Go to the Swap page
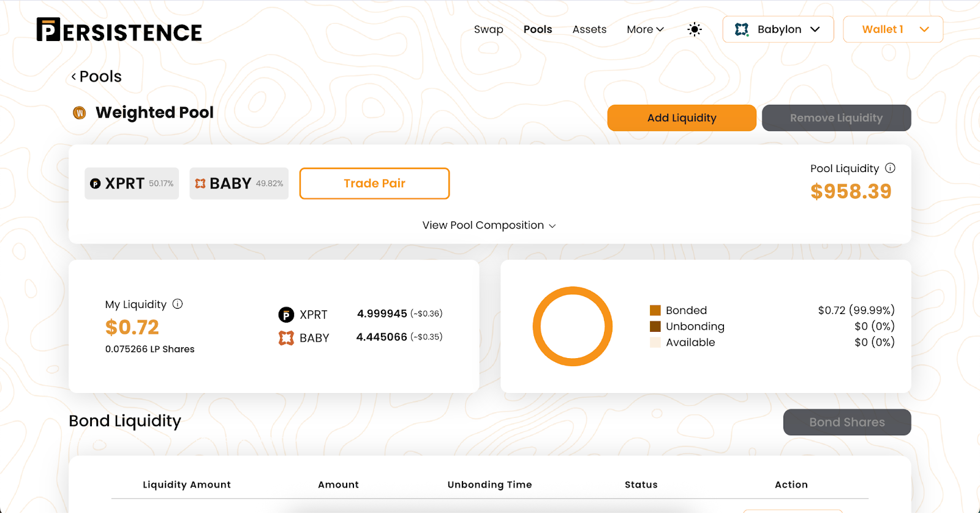The width and height of the screenshot is (980, 513). [489, 29]
